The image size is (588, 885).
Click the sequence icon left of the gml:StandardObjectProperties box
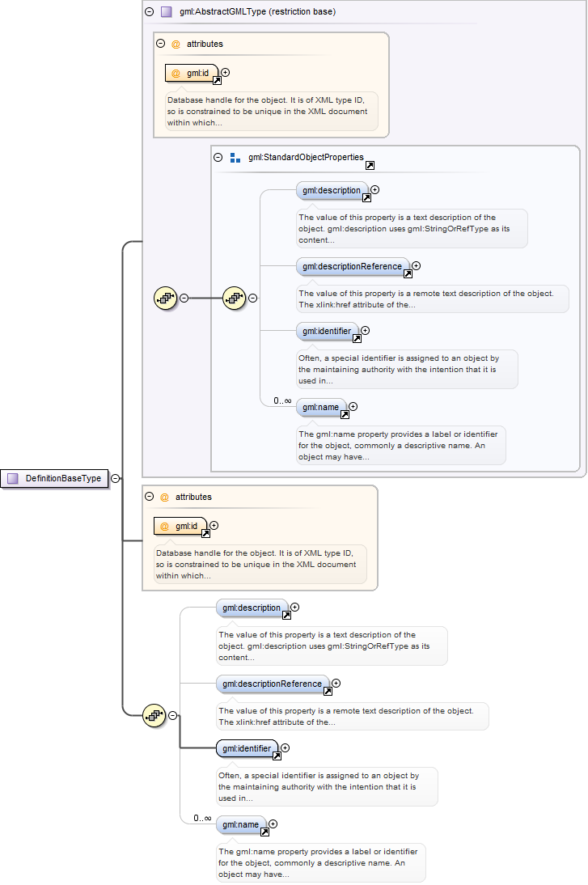coord(164,298)
